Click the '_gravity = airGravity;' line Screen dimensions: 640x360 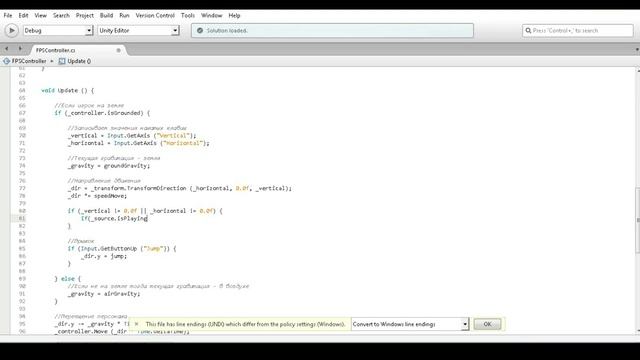[x=104, y=294]
